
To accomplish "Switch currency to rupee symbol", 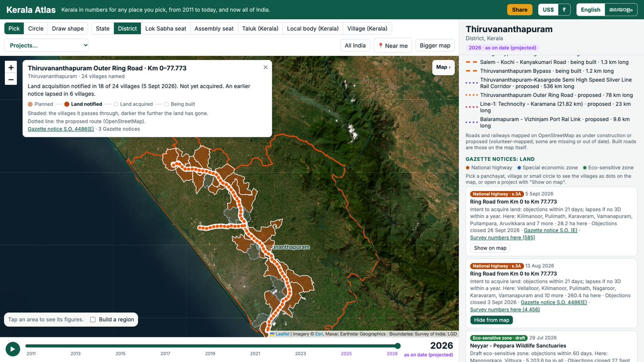I will pos(564,10).
